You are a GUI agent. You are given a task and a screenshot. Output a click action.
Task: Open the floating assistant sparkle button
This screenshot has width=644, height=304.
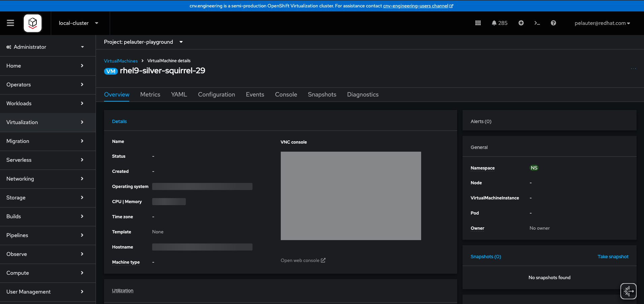(629, 291)
